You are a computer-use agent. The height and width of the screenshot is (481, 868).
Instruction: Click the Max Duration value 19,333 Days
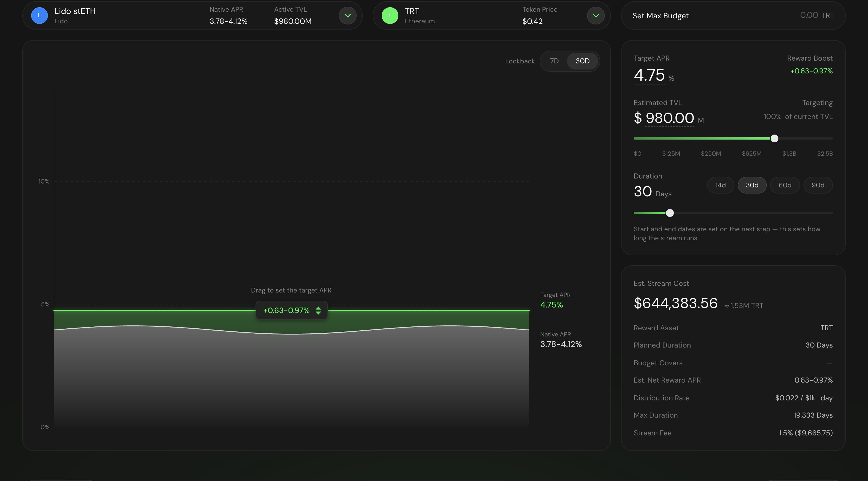813,415
